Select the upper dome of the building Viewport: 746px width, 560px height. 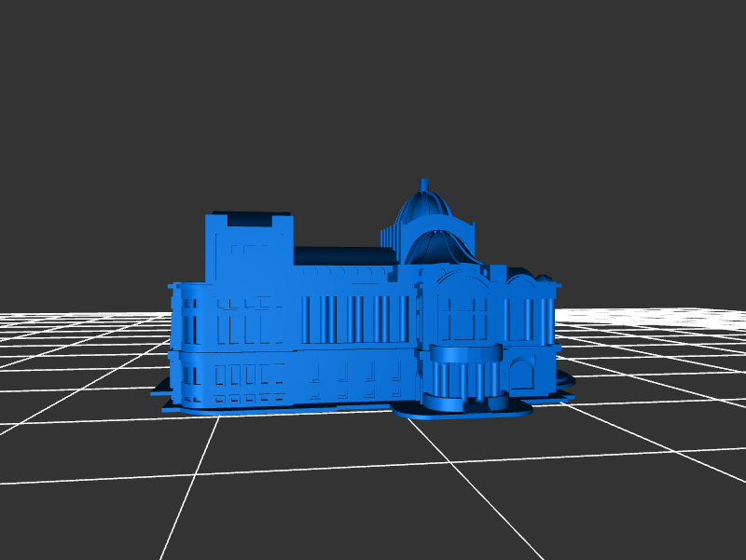tap(424, 208)
